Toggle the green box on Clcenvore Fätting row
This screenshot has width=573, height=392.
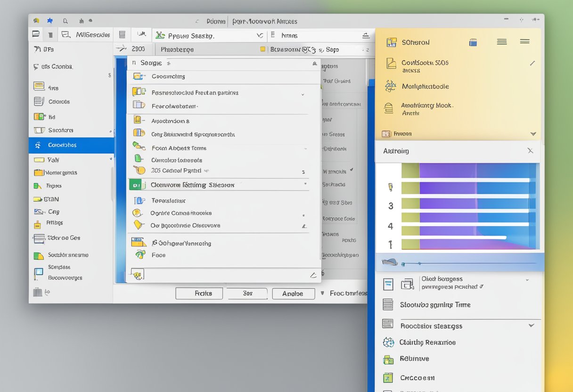pos(136,185)
